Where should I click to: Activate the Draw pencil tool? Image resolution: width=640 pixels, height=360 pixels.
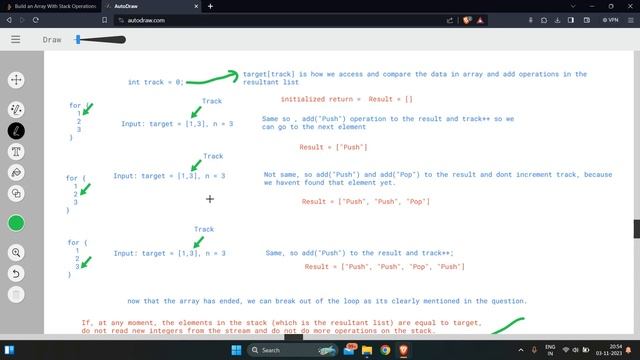[16, 131]
